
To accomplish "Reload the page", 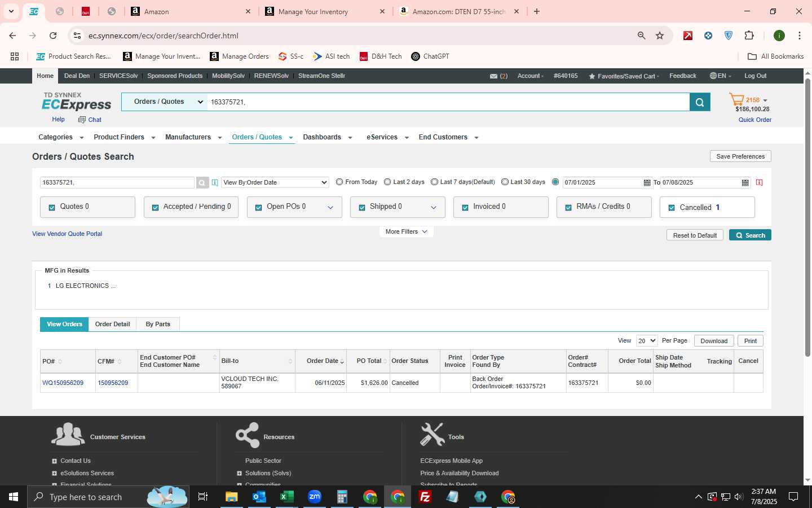I will (x=53, y=36).
